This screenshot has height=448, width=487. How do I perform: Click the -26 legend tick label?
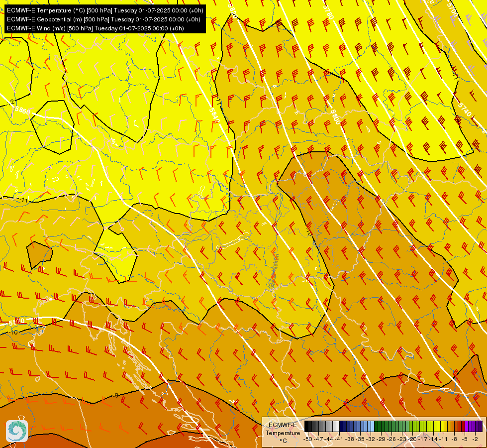[x=391, y=439]
